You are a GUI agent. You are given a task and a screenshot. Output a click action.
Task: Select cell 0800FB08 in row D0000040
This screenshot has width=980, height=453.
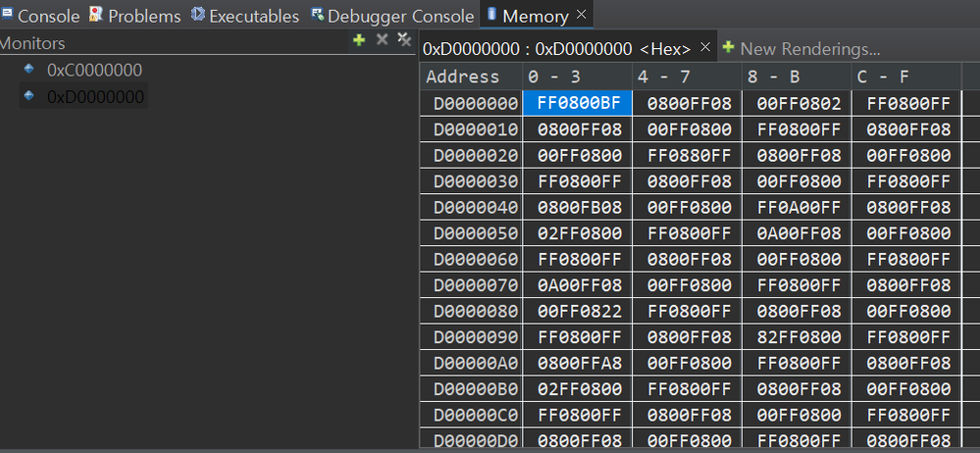578,207
